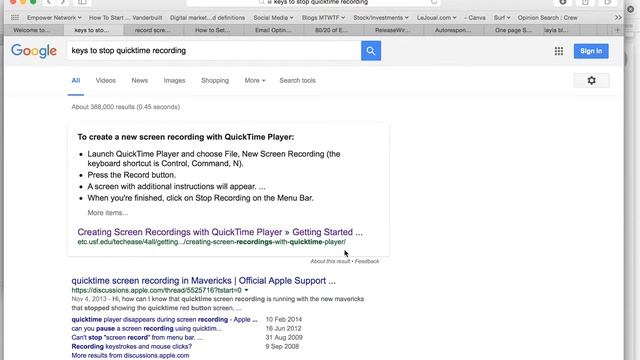Expand the Surf bookmarks folder

point(502,18)
